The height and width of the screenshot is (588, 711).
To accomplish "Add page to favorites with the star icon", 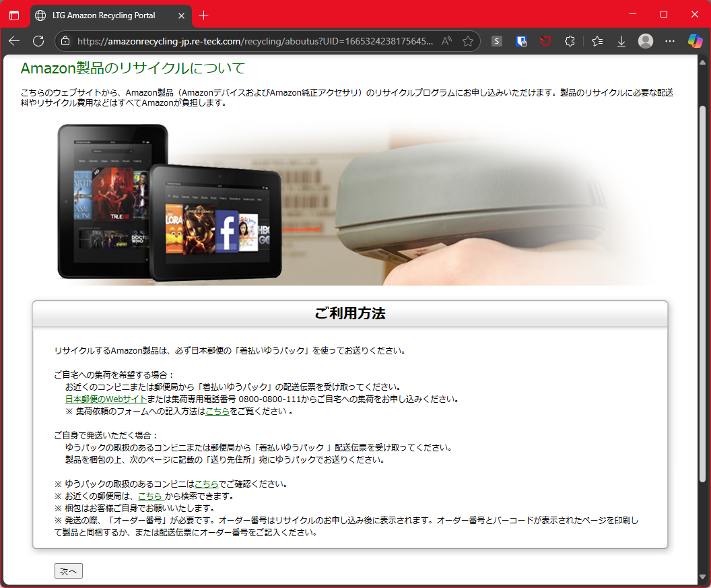I will [x=468, y=41].
